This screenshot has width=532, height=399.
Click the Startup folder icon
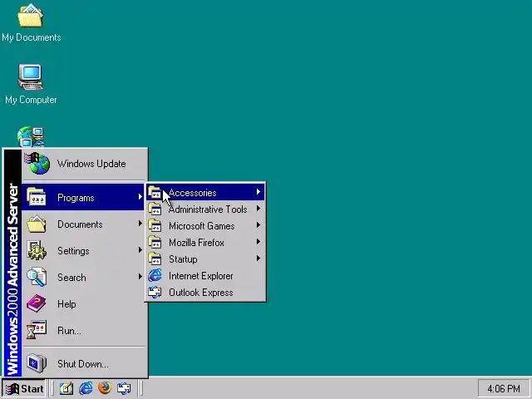(x=155, y=259)
